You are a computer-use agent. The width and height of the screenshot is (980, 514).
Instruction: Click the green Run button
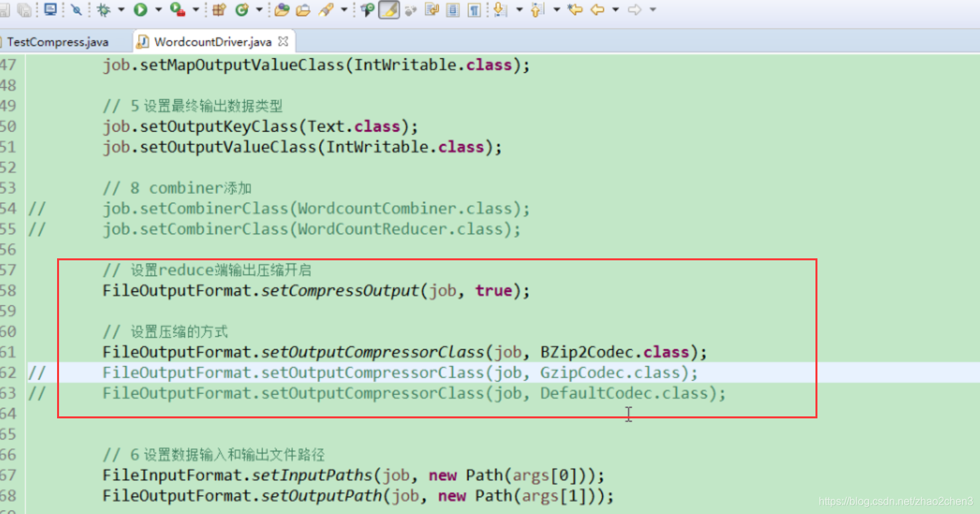click(140, 10)
